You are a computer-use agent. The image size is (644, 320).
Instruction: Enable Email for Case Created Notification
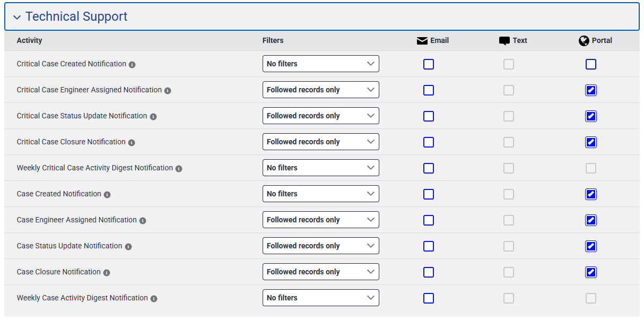(x=429, y=194)
